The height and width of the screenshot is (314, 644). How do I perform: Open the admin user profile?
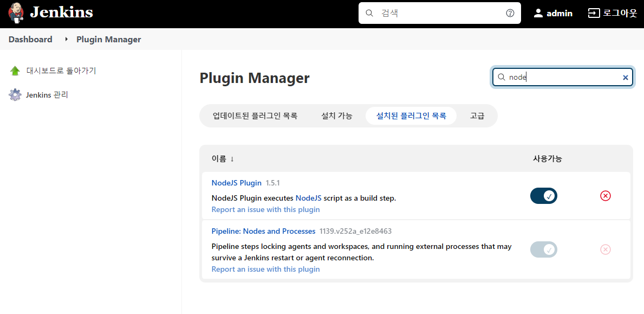553,13
